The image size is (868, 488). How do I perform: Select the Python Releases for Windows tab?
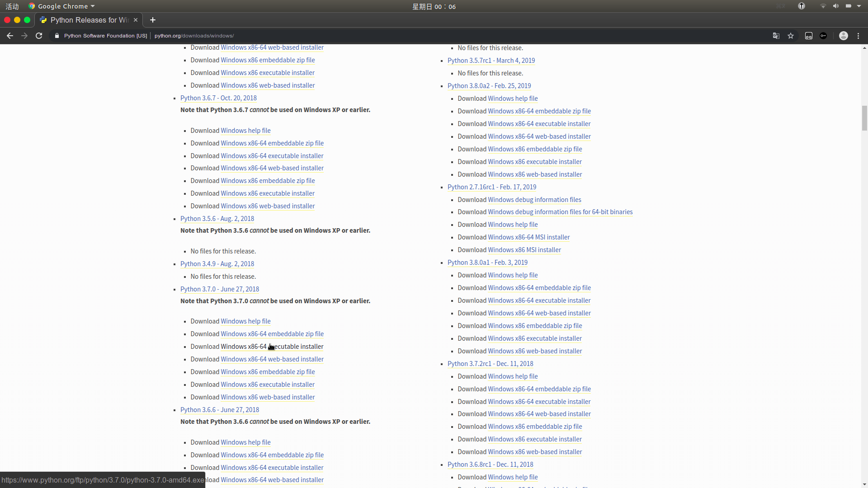89,20
